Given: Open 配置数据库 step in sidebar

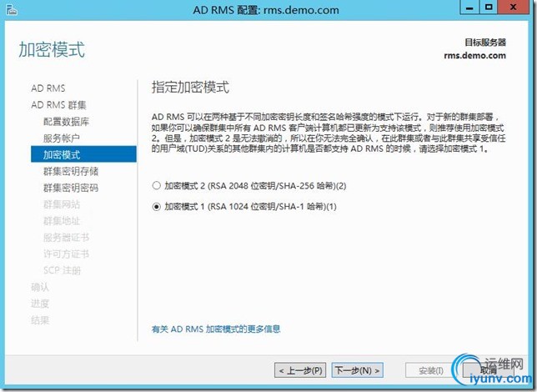Looking at the screenshot, I should (66, 122).
